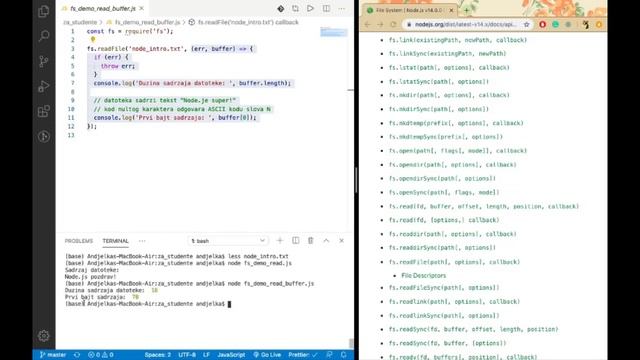Go forward in the browser
Screen dimensions: 640x360
(x=380, y=24)
